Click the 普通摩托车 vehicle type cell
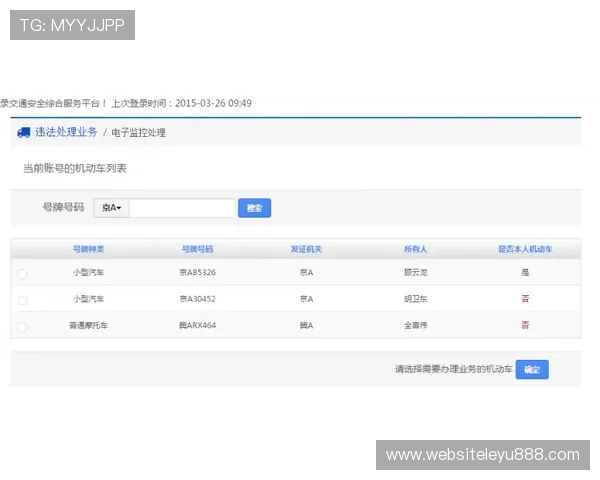Viewport: 600px width, 480px height. point(88,325)
